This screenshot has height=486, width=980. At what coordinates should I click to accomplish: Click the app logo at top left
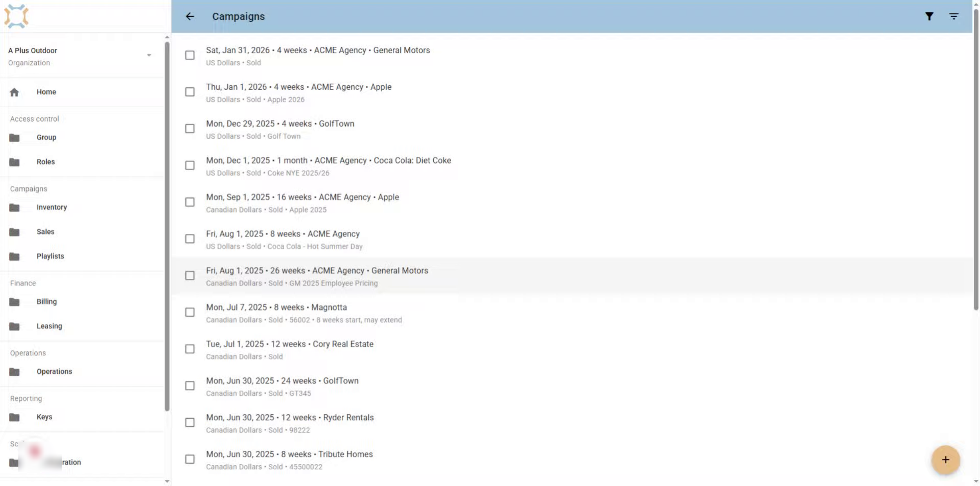[x=16, y=16]
